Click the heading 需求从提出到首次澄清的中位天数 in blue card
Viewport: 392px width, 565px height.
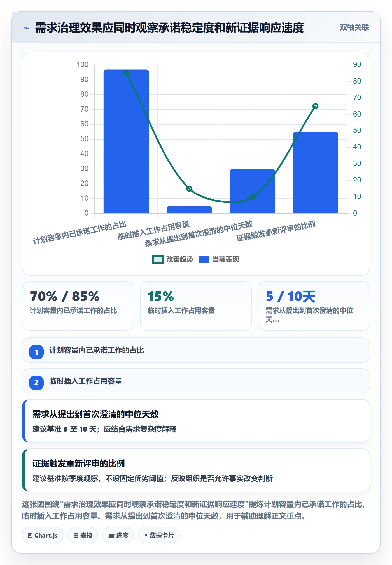[x=95, y=414]
